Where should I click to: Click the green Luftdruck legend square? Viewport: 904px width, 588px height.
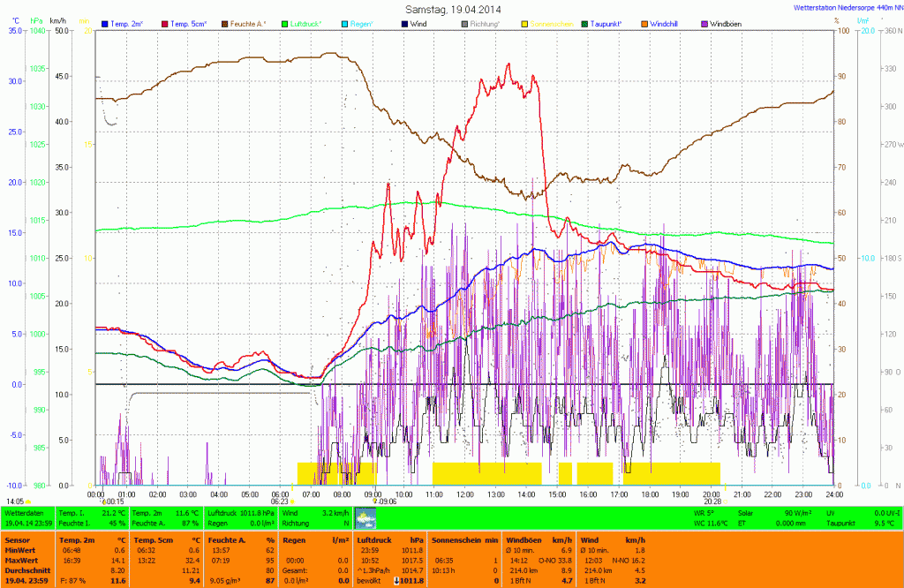[x=285, y=23]
